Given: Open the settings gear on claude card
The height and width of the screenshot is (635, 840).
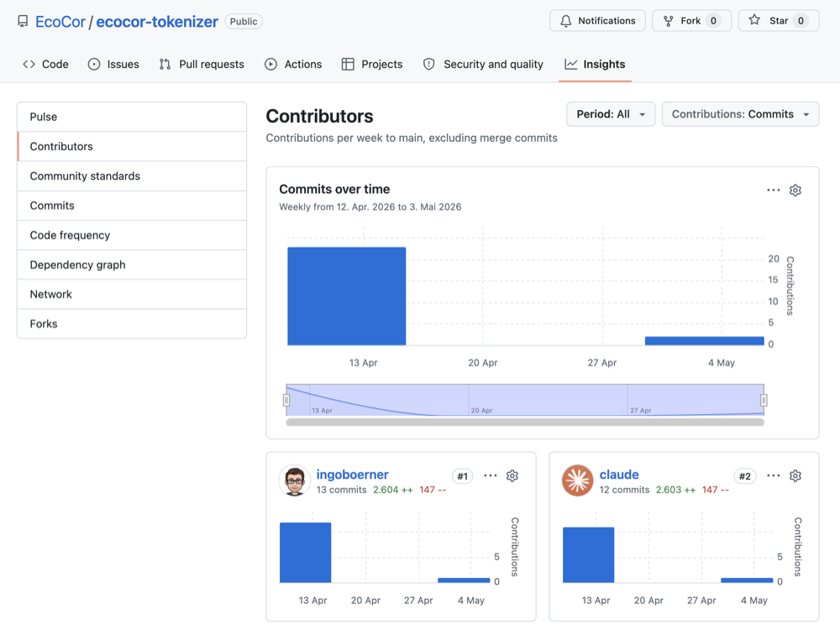Looking at the screenshot, I should (795, 476).
